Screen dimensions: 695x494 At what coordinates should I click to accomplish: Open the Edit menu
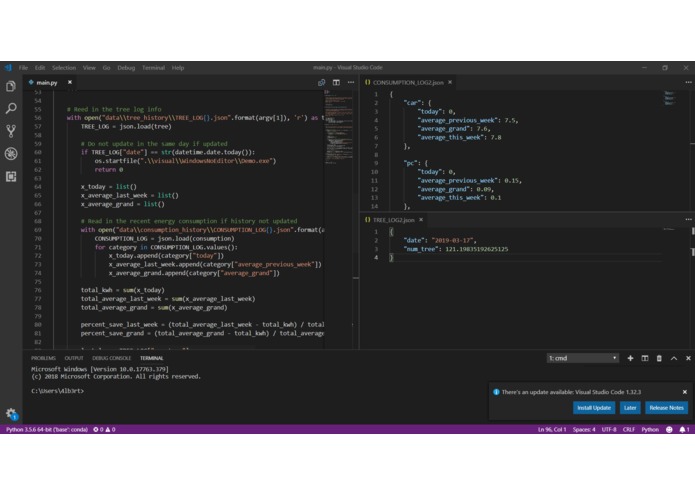(40, 68)
